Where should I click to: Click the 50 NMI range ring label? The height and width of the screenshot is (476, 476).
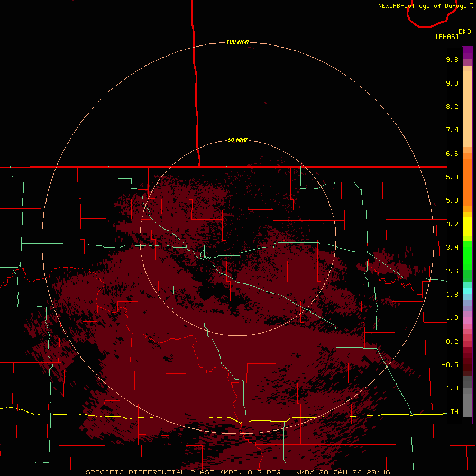(x=237, y=140)
